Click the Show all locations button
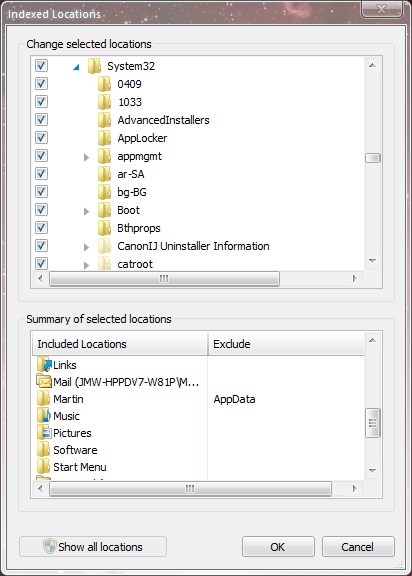 click(x=93, y=547)
